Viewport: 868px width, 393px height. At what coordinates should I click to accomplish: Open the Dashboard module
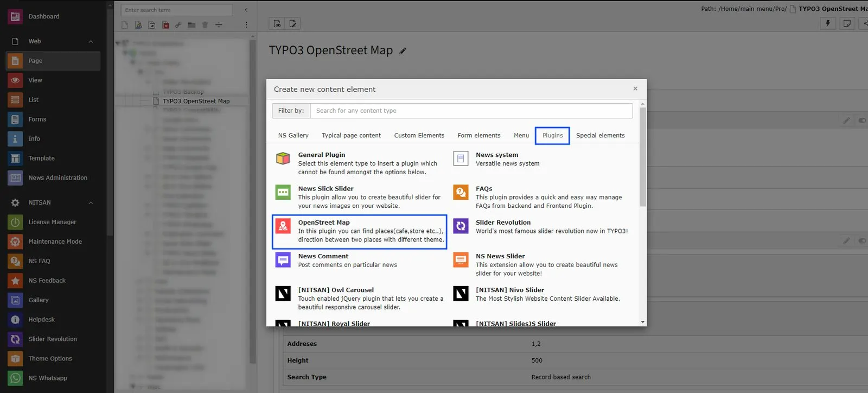point(53,16)
